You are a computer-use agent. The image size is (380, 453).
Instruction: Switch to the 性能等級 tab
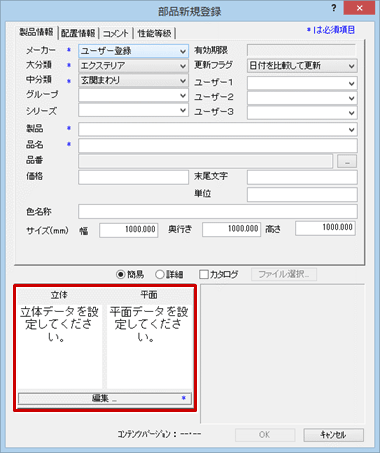coord(154,33)
